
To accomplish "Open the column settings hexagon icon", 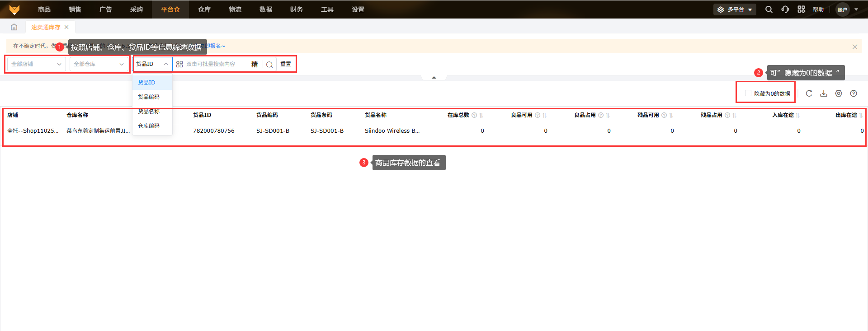I will [839, 93].
